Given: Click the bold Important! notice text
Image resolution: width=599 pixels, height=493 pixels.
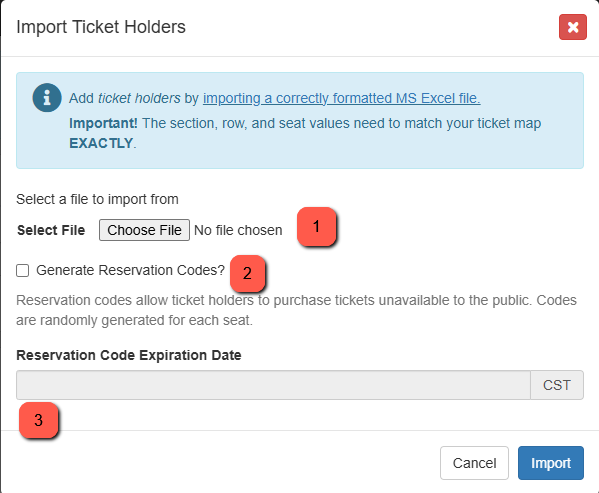Looking at the screenshot, I should click(x=103, y=123).
